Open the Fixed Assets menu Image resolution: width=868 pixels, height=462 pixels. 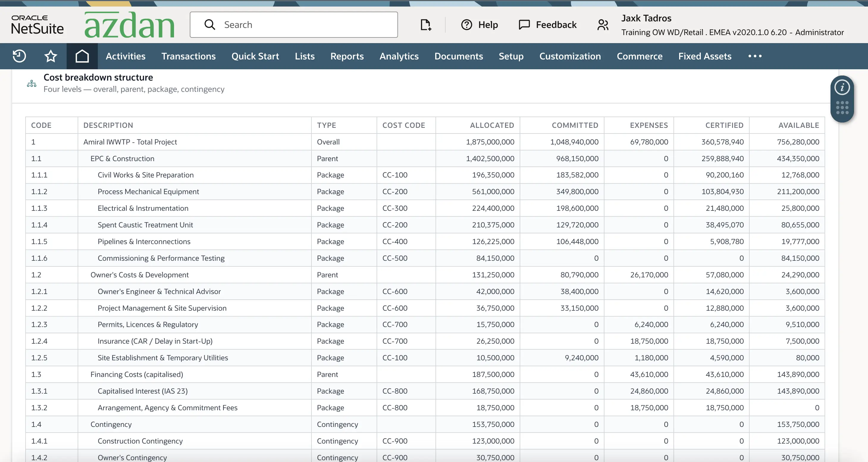tap(705, 56)
